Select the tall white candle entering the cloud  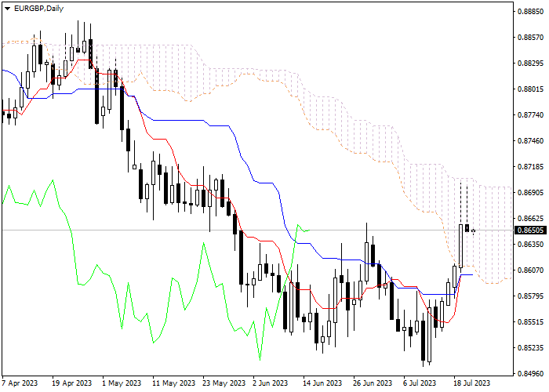(x=461, y=246)
